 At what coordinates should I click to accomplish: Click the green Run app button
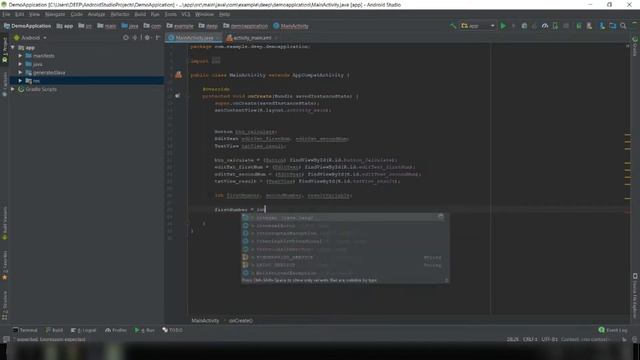(x=503, y=26)
